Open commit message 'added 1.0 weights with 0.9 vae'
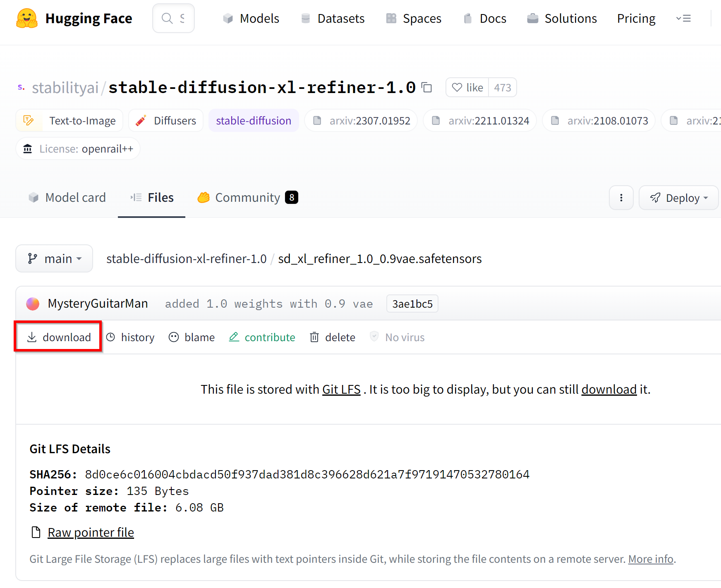 [x=269, y=304]
